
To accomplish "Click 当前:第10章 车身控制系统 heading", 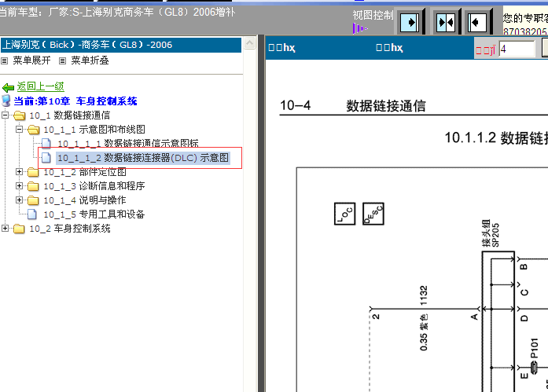I will (x=75, y=101).
